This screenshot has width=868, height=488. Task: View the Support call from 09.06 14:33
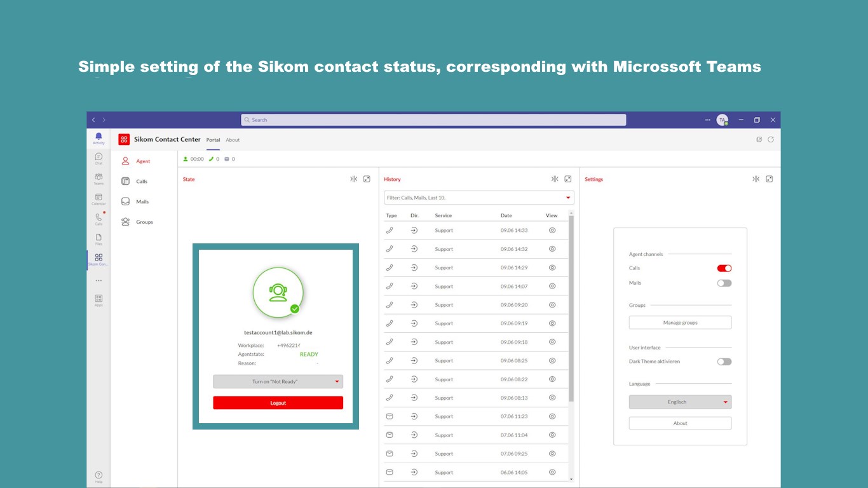(552, 230)
